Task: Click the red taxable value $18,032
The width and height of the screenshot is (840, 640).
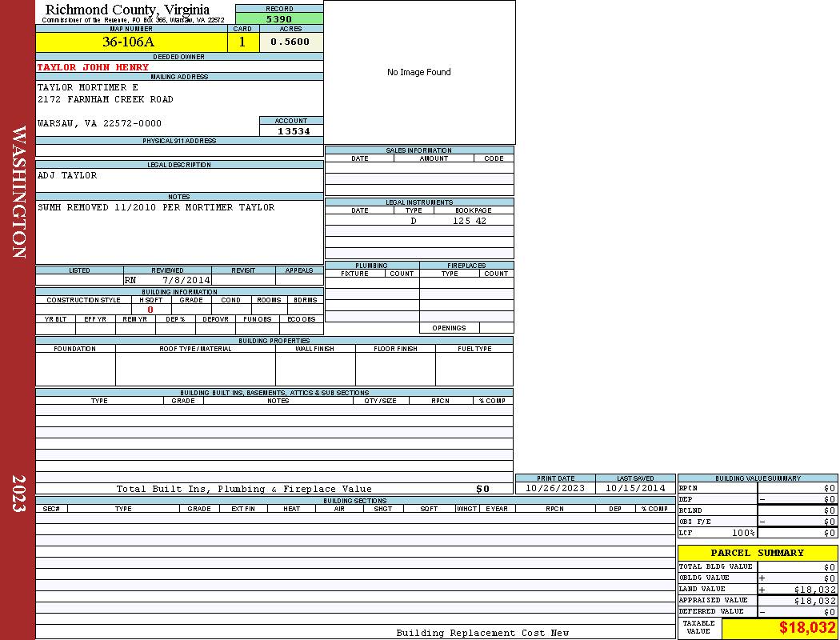Action: [x=806, y=628]
